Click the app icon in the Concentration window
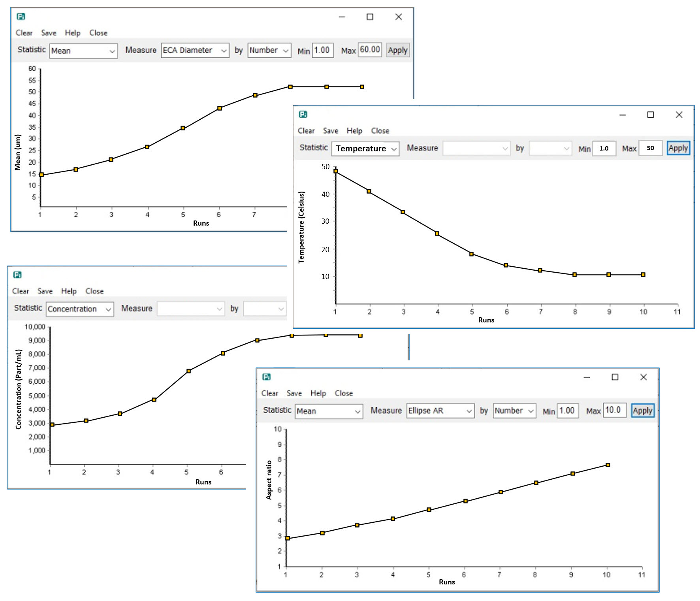 click(x=17, y=275)
